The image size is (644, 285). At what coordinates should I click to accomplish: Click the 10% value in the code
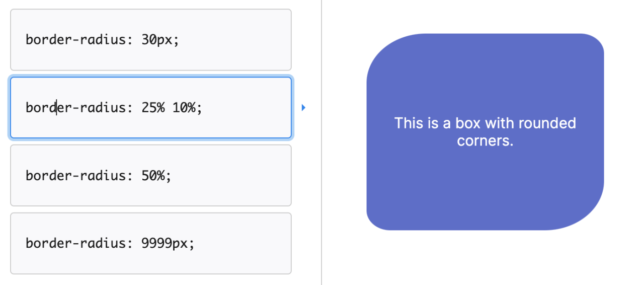[184, 108]
